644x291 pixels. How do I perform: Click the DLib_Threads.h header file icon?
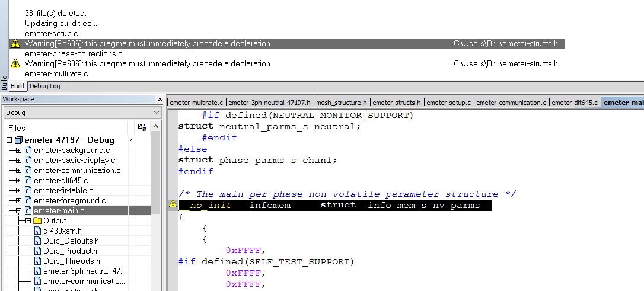click(x=37, y=261)
